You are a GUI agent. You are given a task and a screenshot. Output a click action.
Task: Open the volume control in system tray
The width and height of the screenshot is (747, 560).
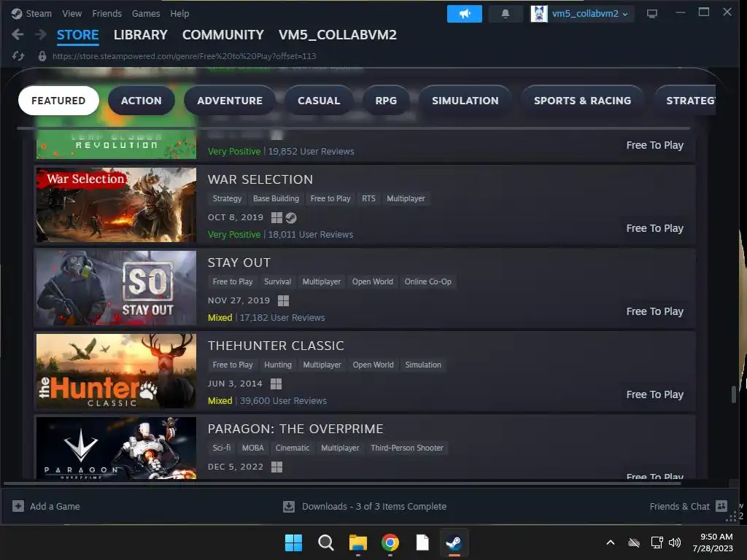pos(675,542)
